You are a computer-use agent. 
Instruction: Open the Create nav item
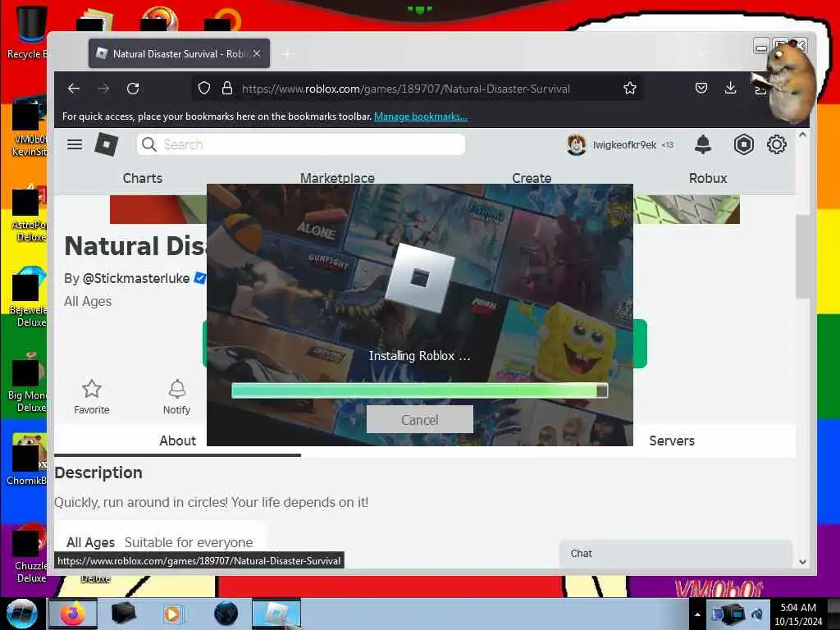pos(532,178)
